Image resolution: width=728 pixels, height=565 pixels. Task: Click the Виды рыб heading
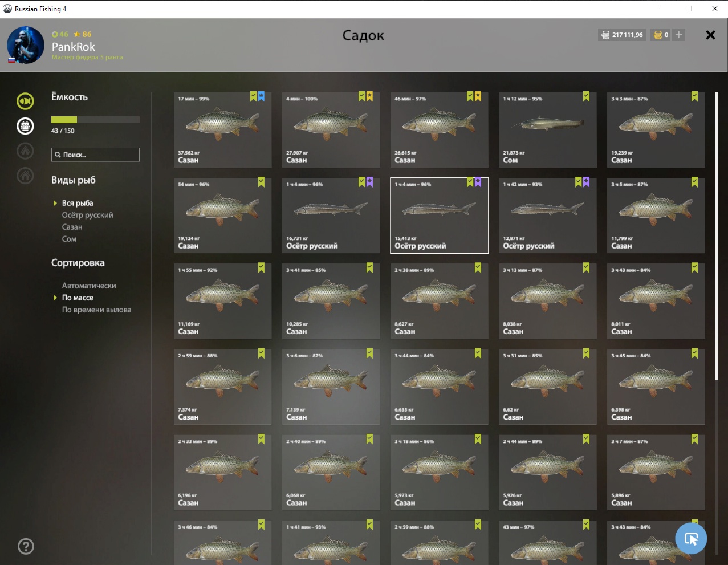[x=74, y=180]
